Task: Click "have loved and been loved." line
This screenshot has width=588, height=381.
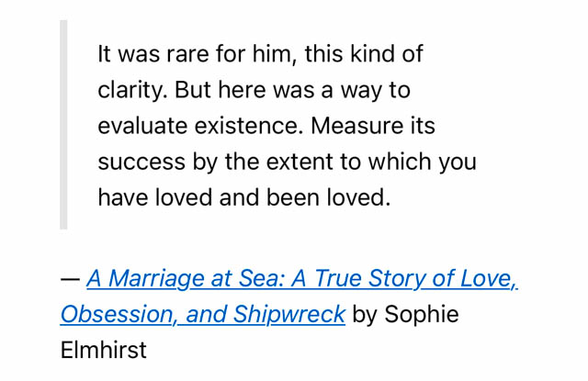Action: (x=243, y=198)
